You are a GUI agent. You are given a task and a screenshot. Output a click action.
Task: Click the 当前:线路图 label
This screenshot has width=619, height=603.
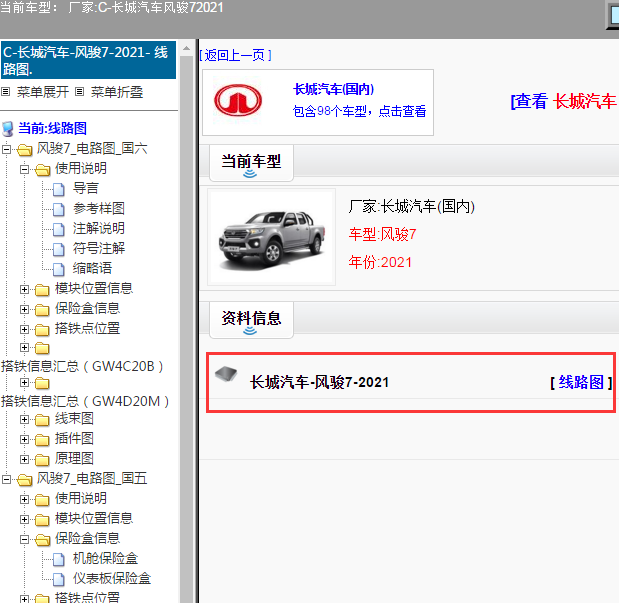pos(52,128)
